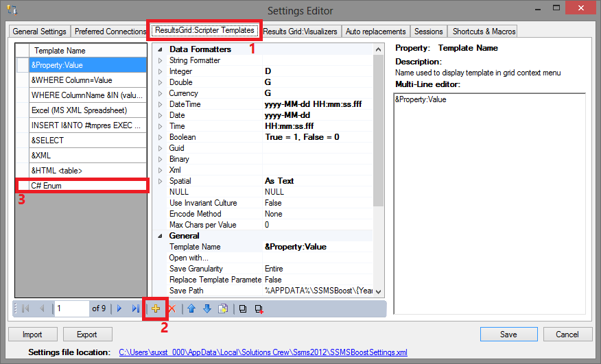
Task: Go to next template record
Action: coord(119,308)
